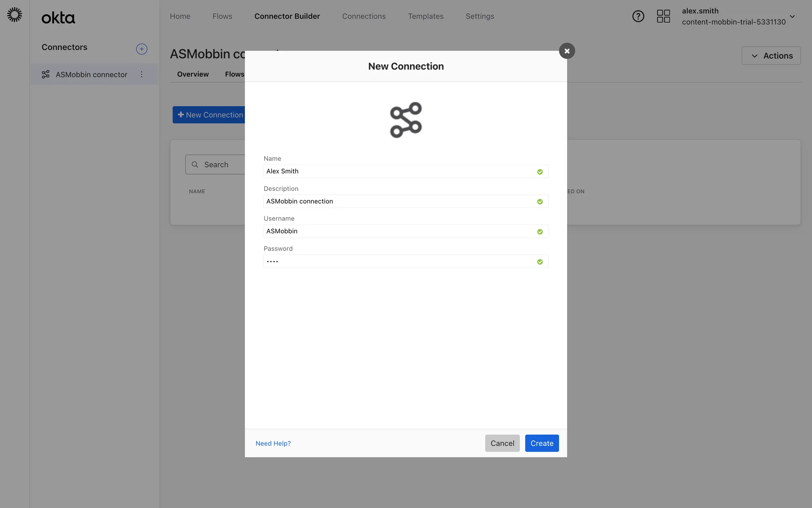Open ASMobbin connector three-dot options menu
This screenshot has width=812, height=508.
[x=142, y=75]
